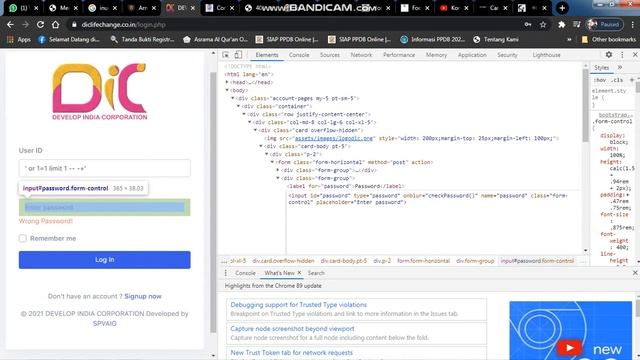Open DevTools settings gear
The width and height of the screenshot is (640, 360).
click(x=609, y=54)
